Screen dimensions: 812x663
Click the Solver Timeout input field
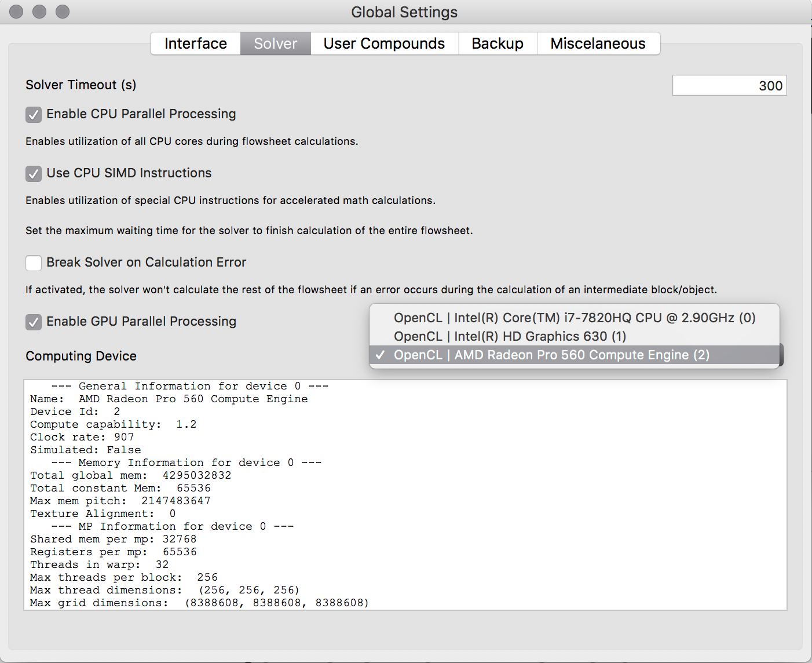[729, 85]
